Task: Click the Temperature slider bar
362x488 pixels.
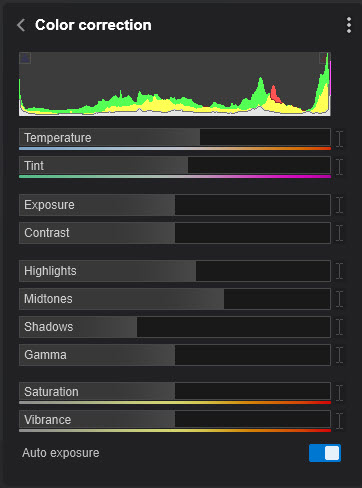Action: (x=175, y=138)
